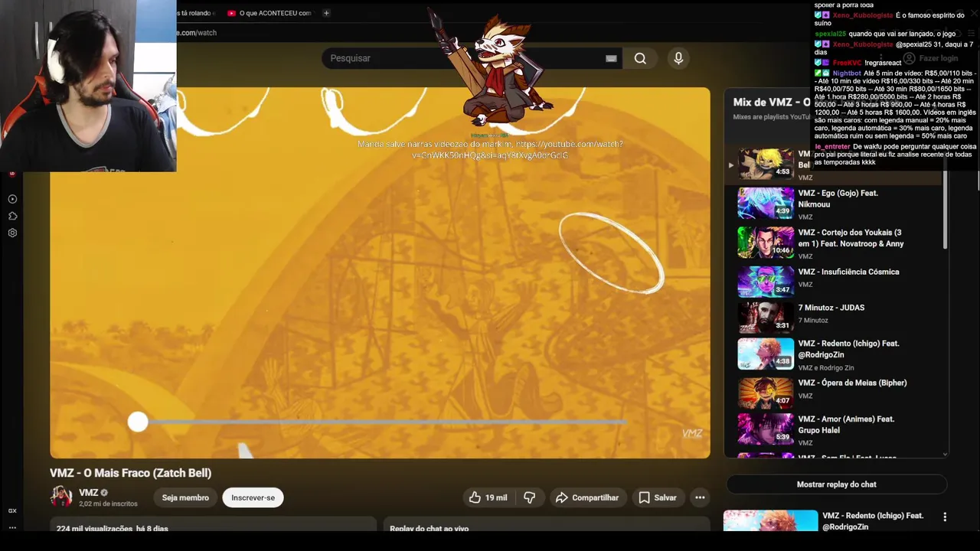Open new browser tab with plus button
Viewport: 980px width, 551px height.
pos(326,13)
